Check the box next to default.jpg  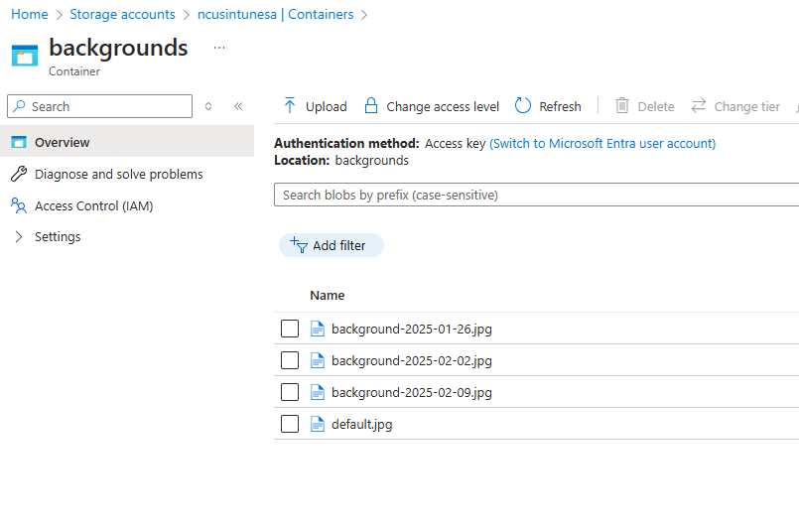[290, 424]
